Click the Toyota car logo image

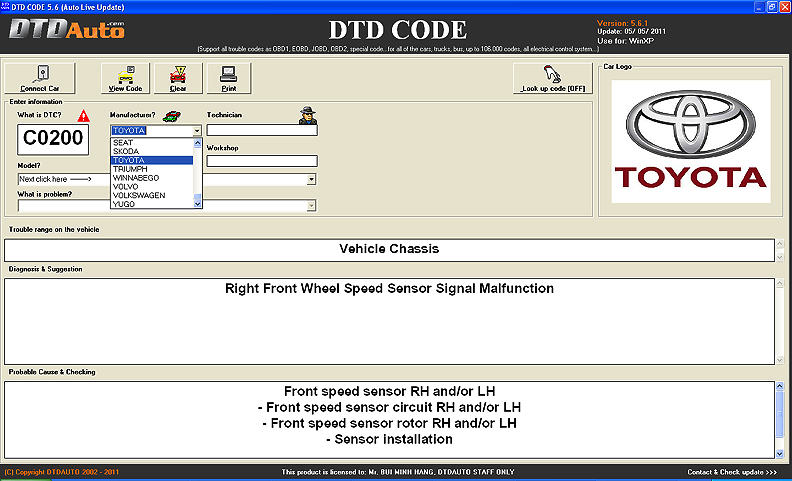pos(691,141)
